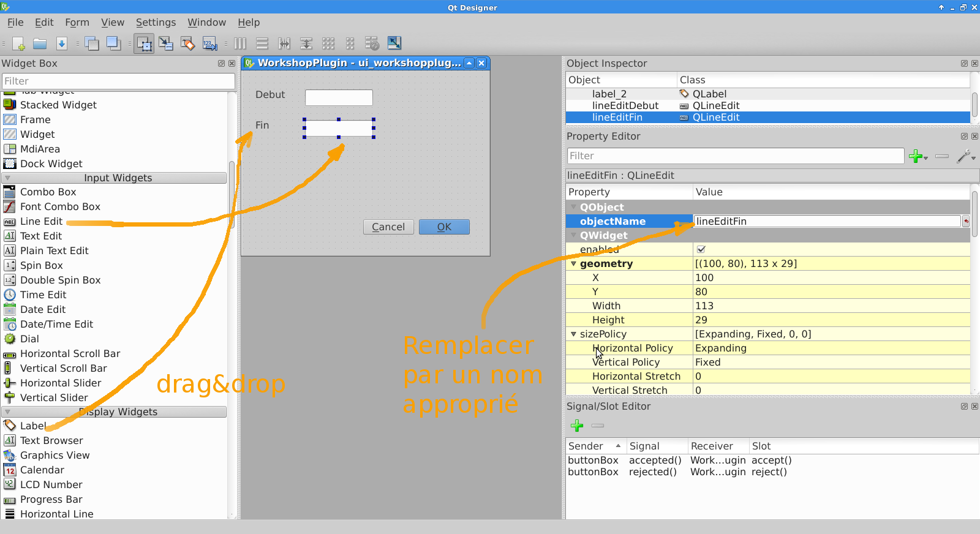This screenshot has width=980, height=534.
Task: Open the File menu
Action: click(x=15, y=23)
